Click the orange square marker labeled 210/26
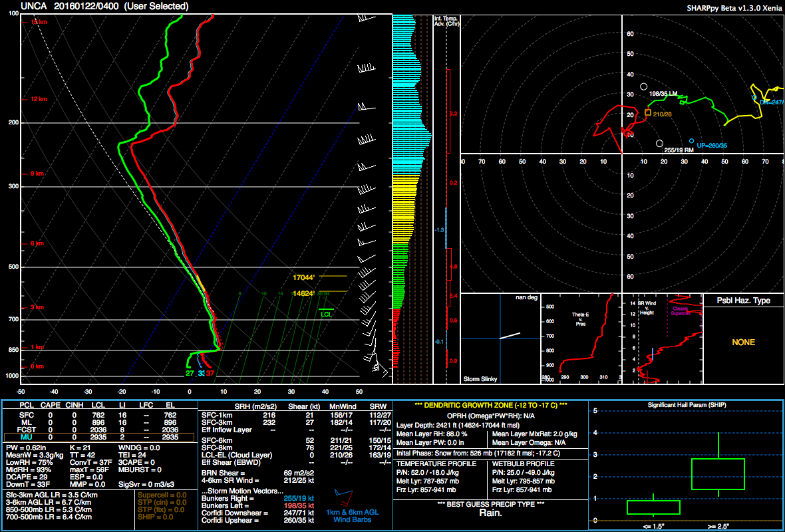785x532 pixels. (648, 112)
